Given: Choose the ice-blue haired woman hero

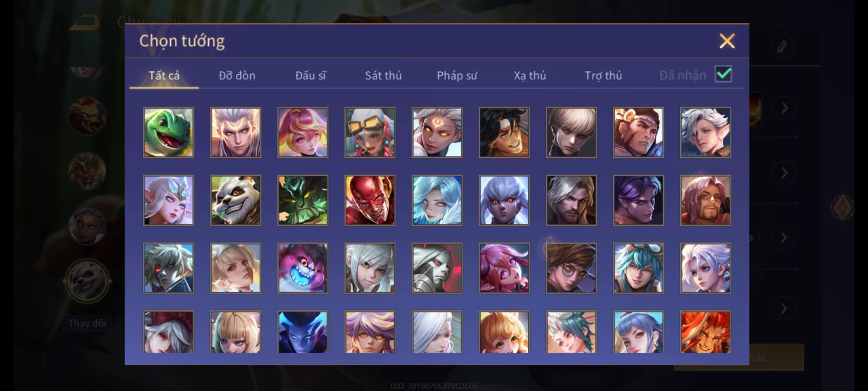Looking at the screenshot, I should pos(437,200).
